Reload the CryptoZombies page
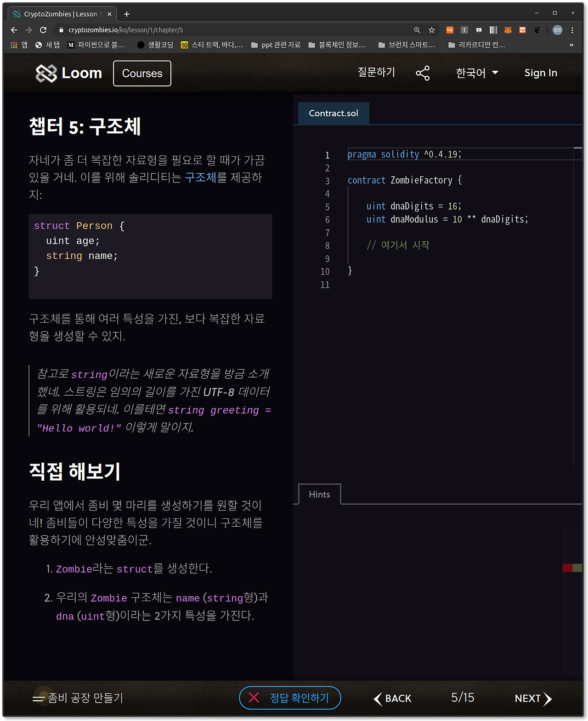Image resolution: width=588 pixels, height=721 pixels. (43, 30)
